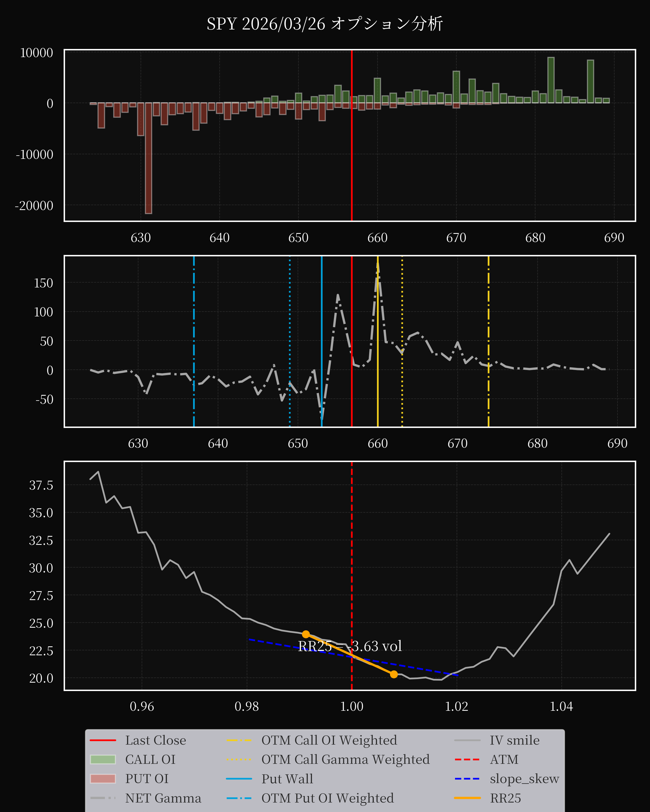Viewport: 650px width, 812px height.
Task: Click the right orange RR25 marker dot
Action: (394, 674)
